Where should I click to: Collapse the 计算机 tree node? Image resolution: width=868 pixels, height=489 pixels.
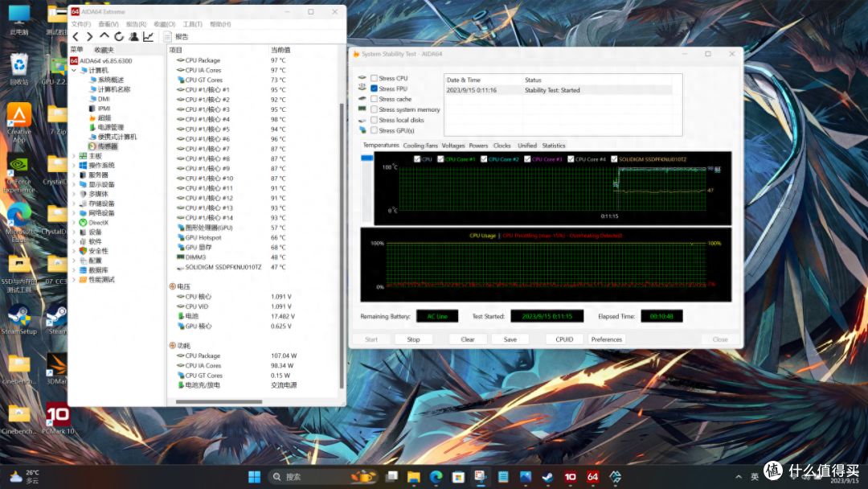(74, 70)
